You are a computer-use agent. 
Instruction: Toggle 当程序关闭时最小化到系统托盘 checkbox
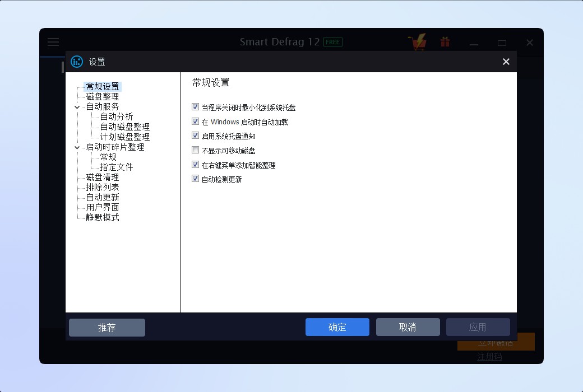click(195, 107)
